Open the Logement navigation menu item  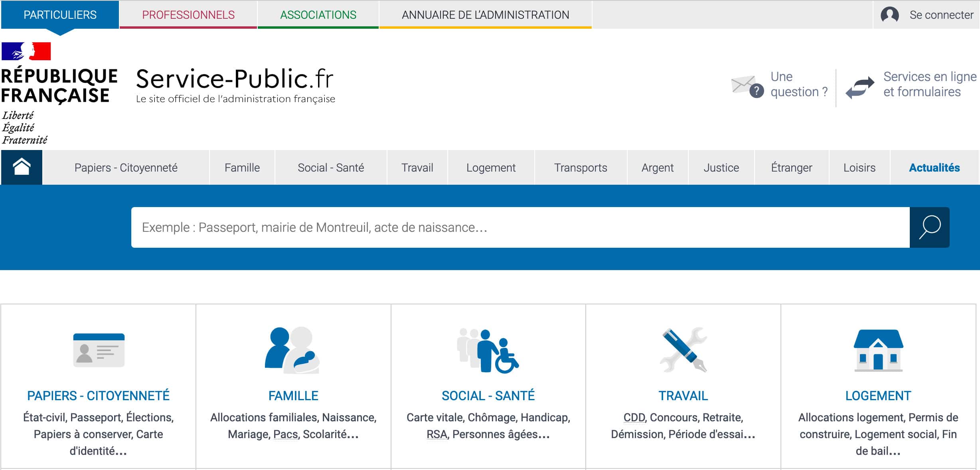tap(491, 168)
